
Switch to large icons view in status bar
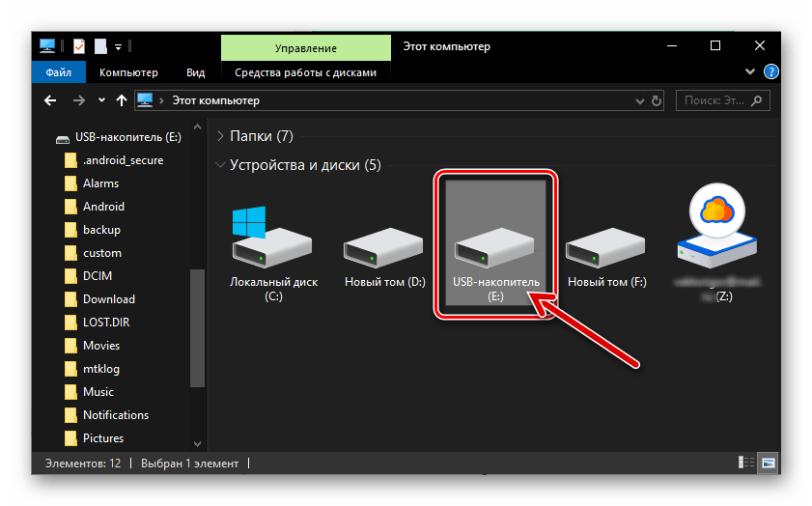[767, 464]
